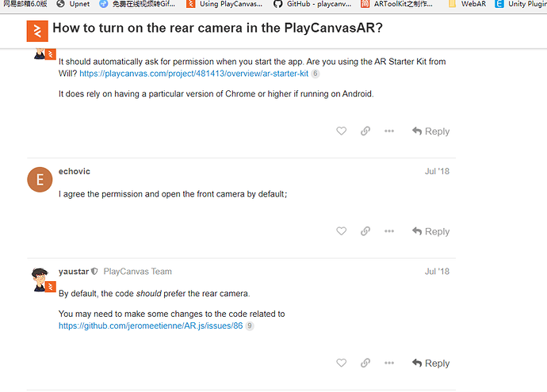The width and height of the screenshot is (547, 392).
Task: Open the AR starter kit project link
Action: tap(193, 73)
